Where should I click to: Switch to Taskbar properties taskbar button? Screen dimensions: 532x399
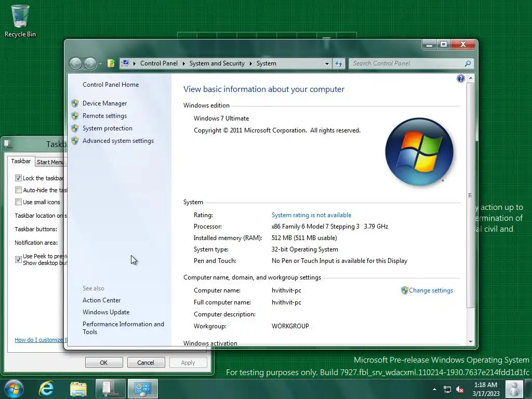[x=110, y=389]
